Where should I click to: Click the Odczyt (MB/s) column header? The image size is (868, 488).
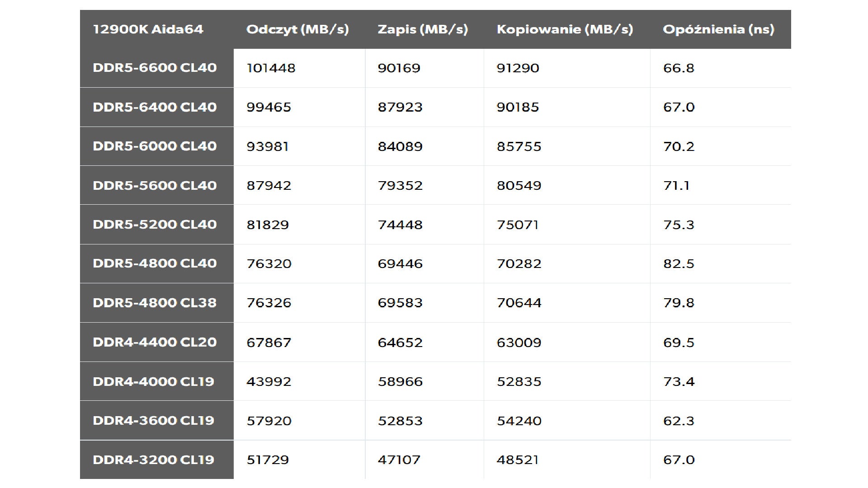[x=297, y=29]
